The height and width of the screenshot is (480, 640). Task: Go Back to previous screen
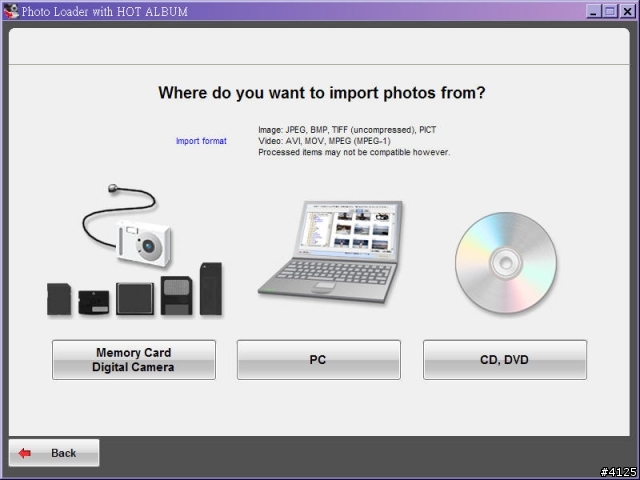coord(54,453)
